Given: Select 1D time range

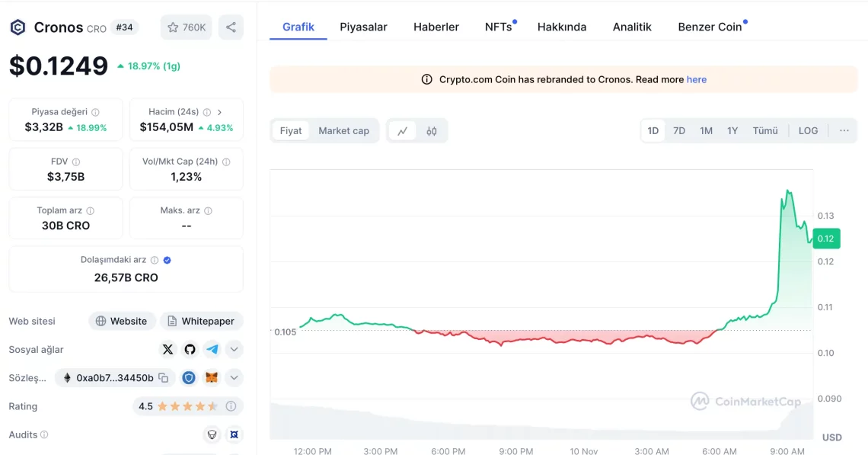Looking at the screenshot, I should 653,131.
